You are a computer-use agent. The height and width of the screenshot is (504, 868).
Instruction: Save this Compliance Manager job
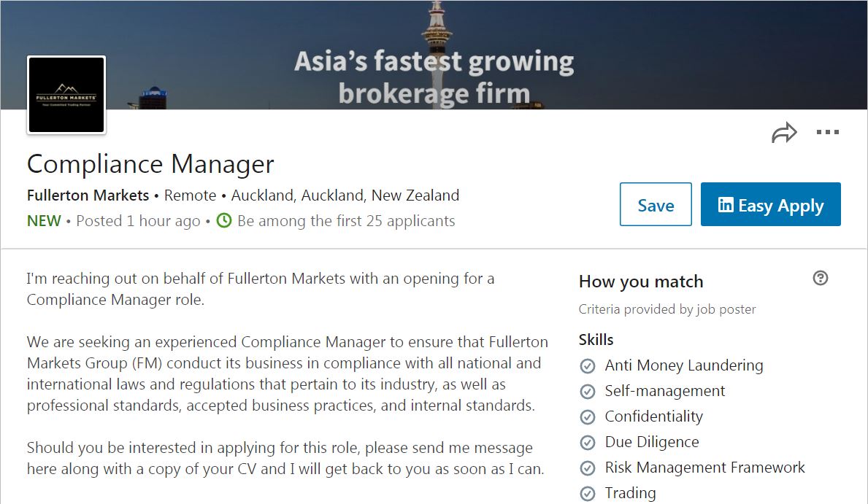tap(655, 204)
